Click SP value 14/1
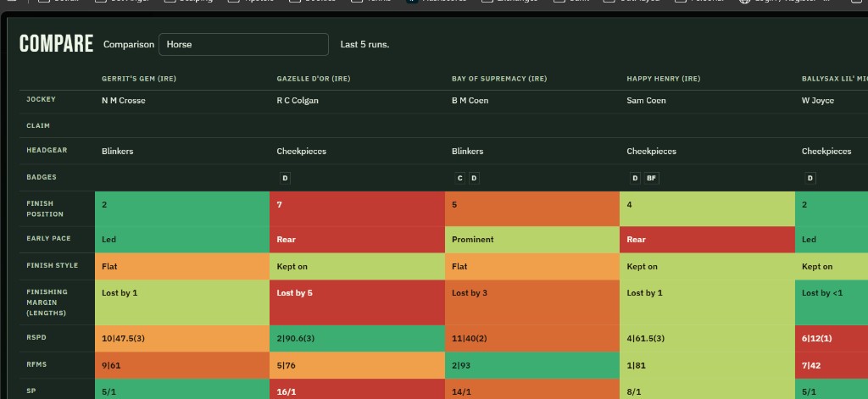 [x=532, y=389]
